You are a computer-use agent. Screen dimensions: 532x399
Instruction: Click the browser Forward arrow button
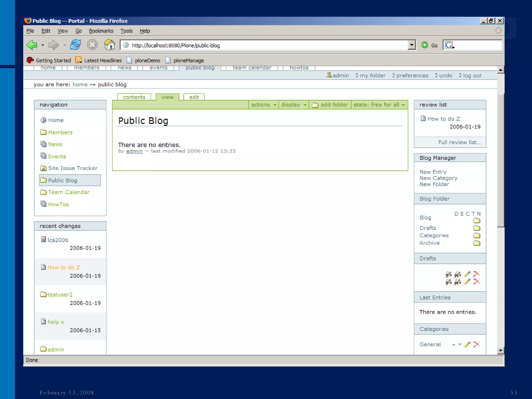pyautogui.click(x=54, y=45)
